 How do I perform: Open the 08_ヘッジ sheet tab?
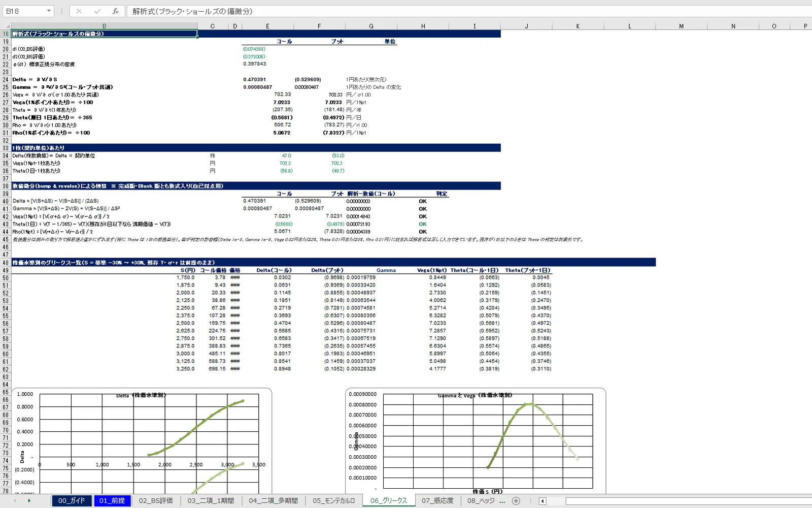(481, 501)
